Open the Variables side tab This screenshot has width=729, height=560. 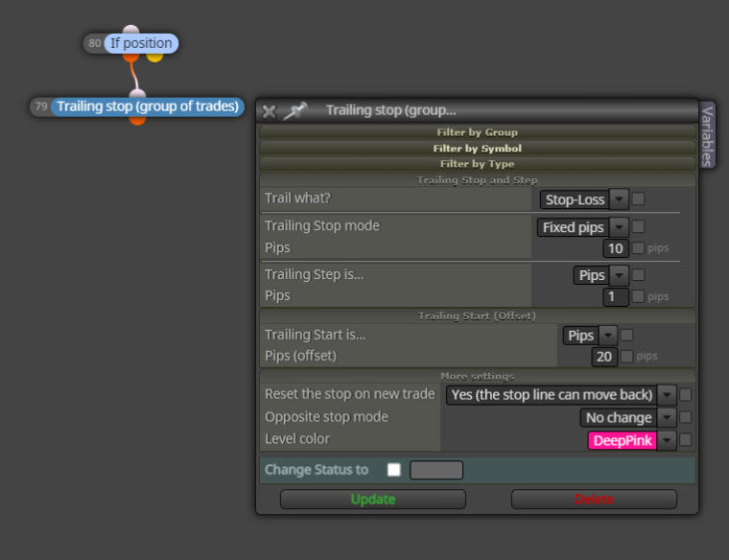pos(707,135)
